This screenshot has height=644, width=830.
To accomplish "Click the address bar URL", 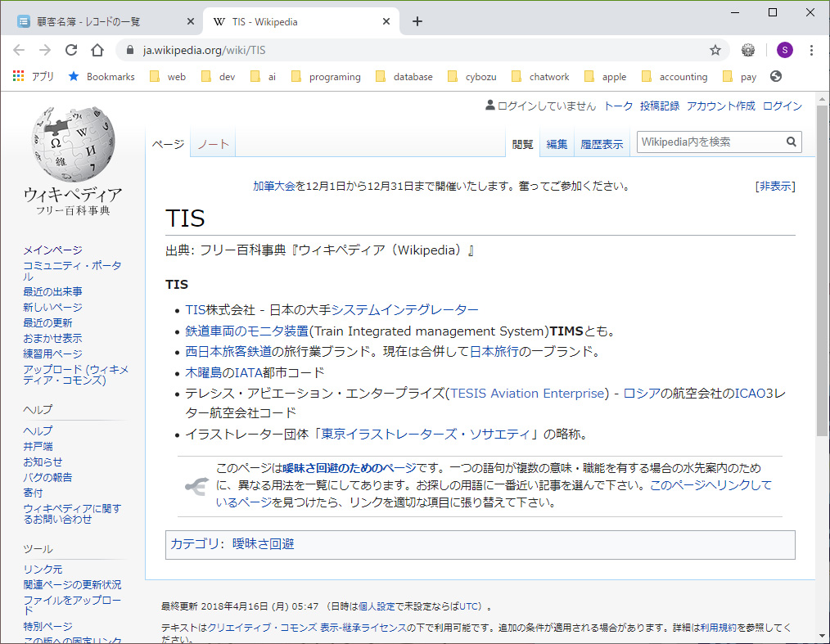I will (x=205, y=50).
